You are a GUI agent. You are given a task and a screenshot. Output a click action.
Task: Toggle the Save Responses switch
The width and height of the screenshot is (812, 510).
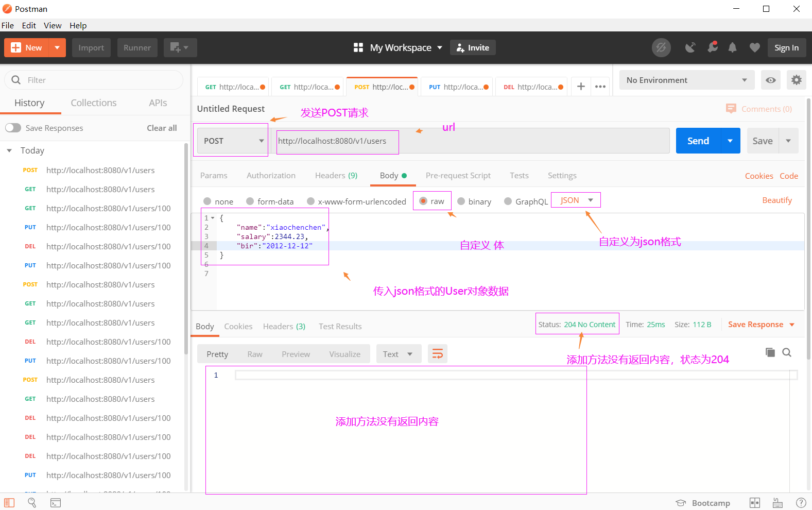click(x=13, y=128)
